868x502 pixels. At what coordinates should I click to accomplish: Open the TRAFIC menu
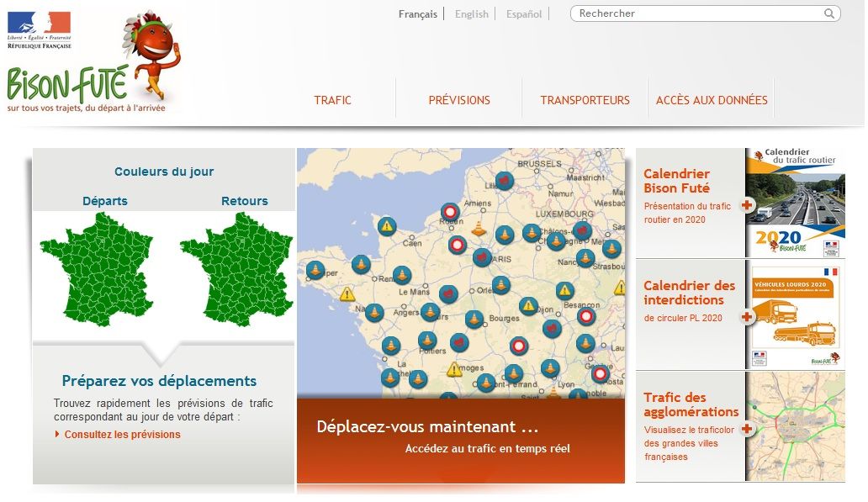pos(333,100)
